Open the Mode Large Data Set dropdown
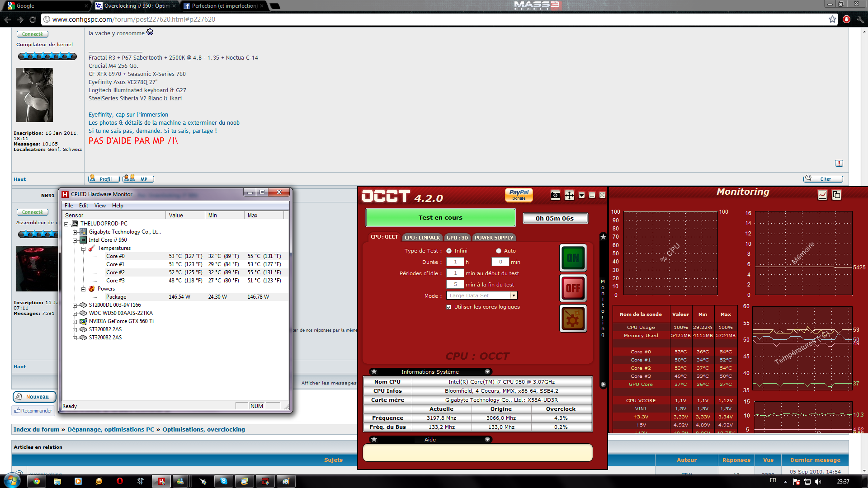 [513, 296]
